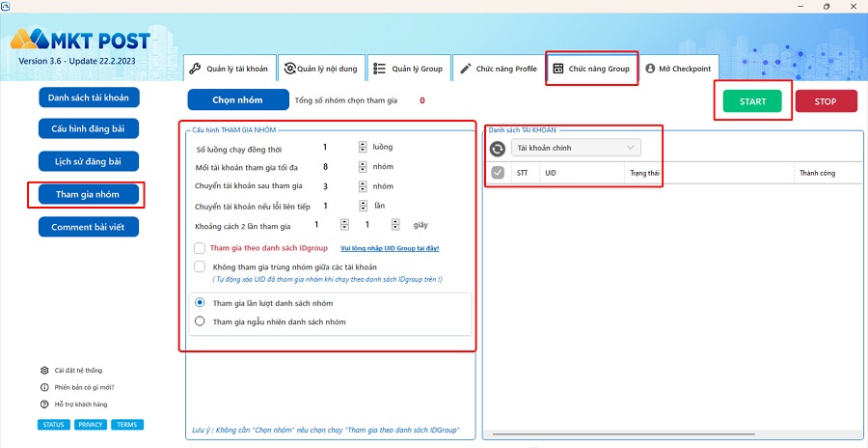Image resolution: width=868 pixels, height=448 pixels.
Task: Open 'Vui lòng nhập UID Group tại đây' link
Action: point(390,248)
